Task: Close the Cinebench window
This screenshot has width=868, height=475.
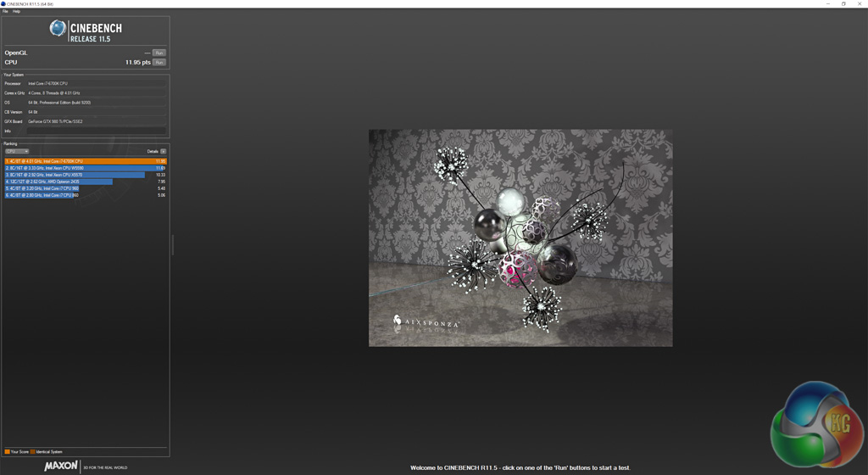Action: 860,4
